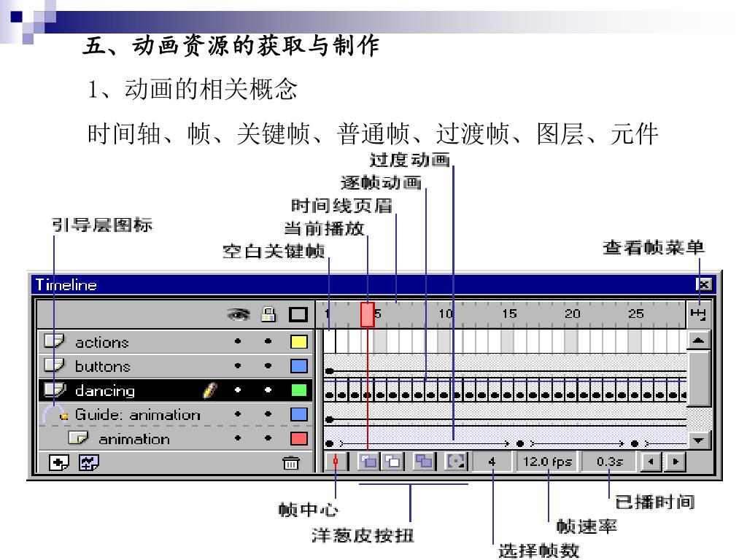Delete layer using trash can icon
The height and width of the screenshot is (560, 747).
(290, 462)
